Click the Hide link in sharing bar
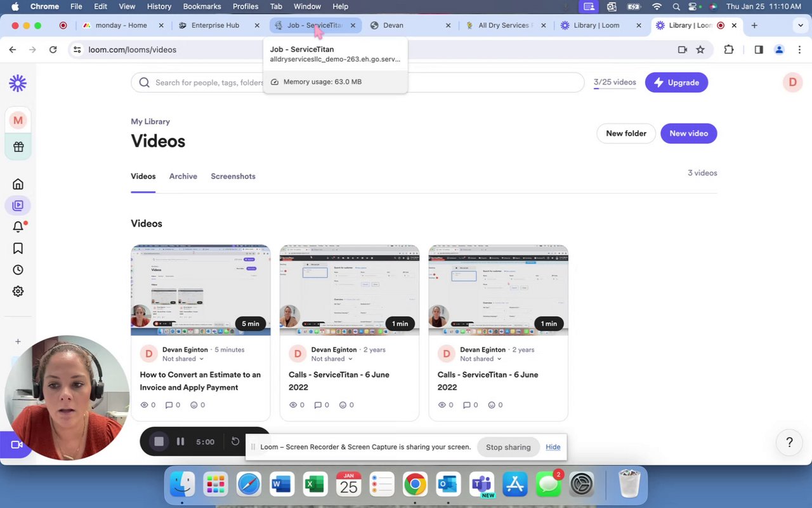Viewport: 812px width, 508px height. tap(553, 447)
